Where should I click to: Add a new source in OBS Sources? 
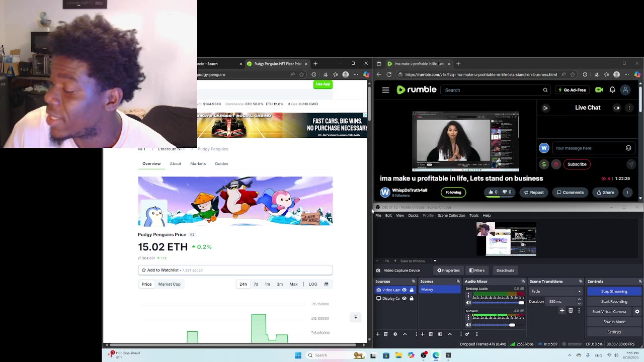[378, 334]
